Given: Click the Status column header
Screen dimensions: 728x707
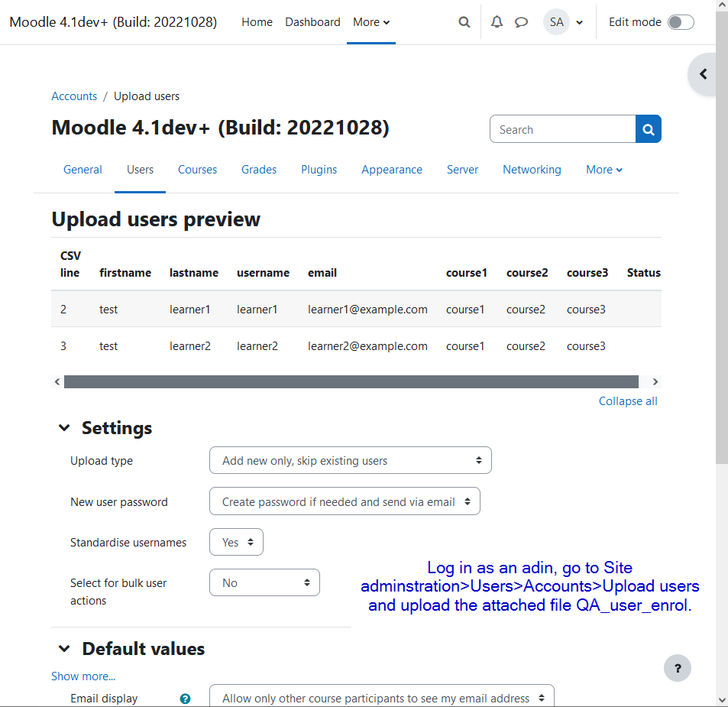Looking at the screenshot, I should point(643,273).
